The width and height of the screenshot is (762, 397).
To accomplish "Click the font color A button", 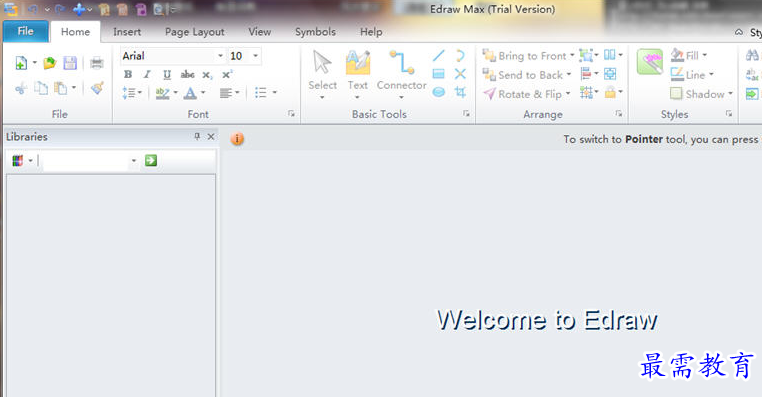I will 190,92.
